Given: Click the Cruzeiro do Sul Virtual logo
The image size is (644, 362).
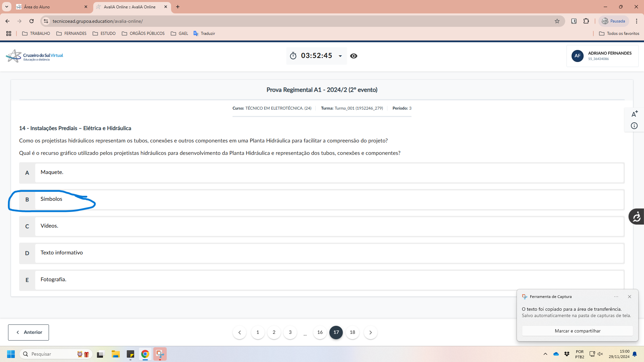Looking at the screenshot, I should tap(35, 56).
